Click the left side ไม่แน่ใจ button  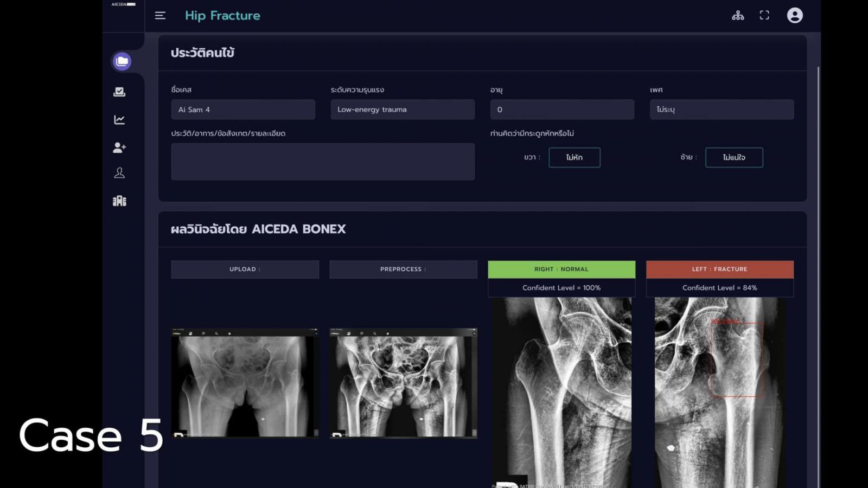pos(734,157)
